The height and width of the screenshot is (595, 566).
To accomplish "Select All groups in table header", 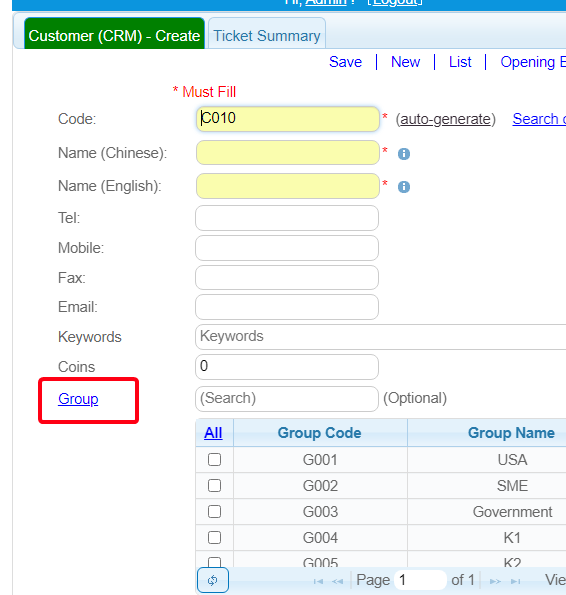I will pos(213,433).
